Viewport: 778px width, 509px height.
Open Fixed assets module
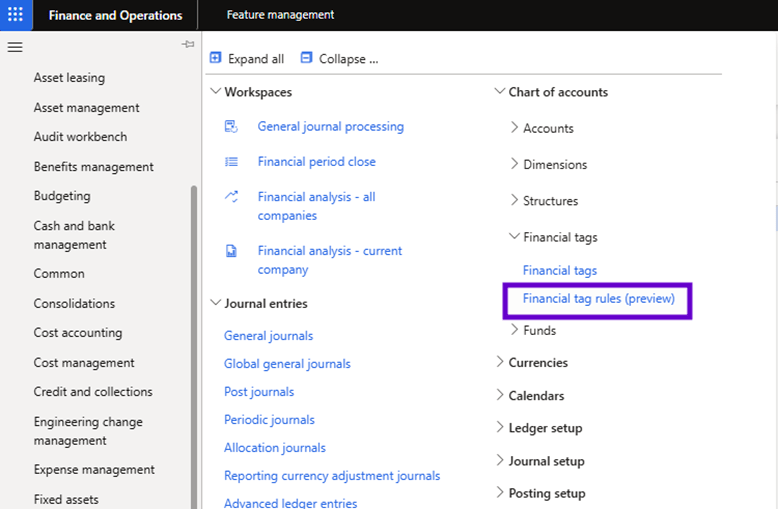click(66, 499)
